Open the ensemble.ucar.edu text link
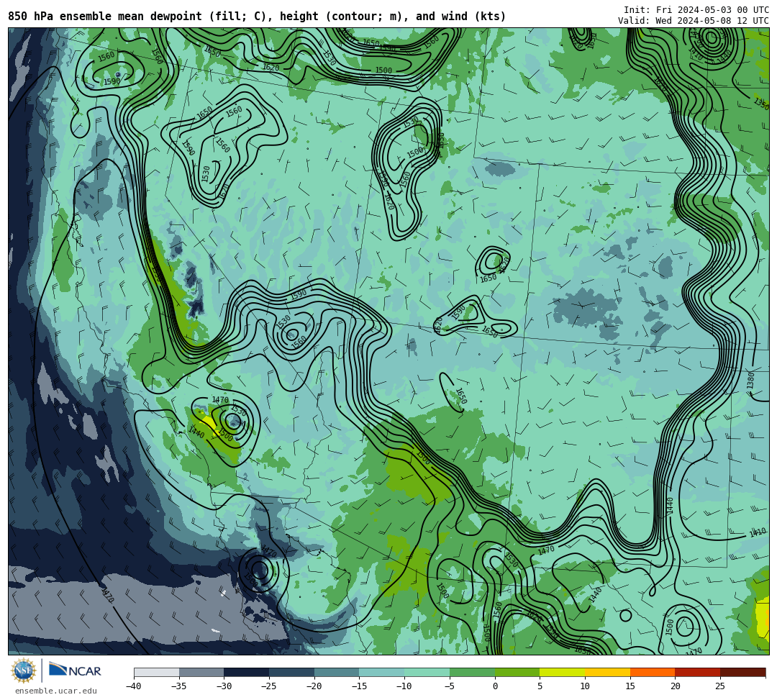Image resolution: width=777 pixels, height=700 pixels. (x=56, y=691)
